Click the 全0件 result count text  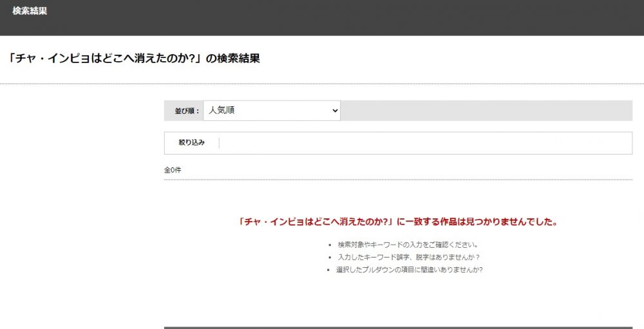(x=173, y=170)
